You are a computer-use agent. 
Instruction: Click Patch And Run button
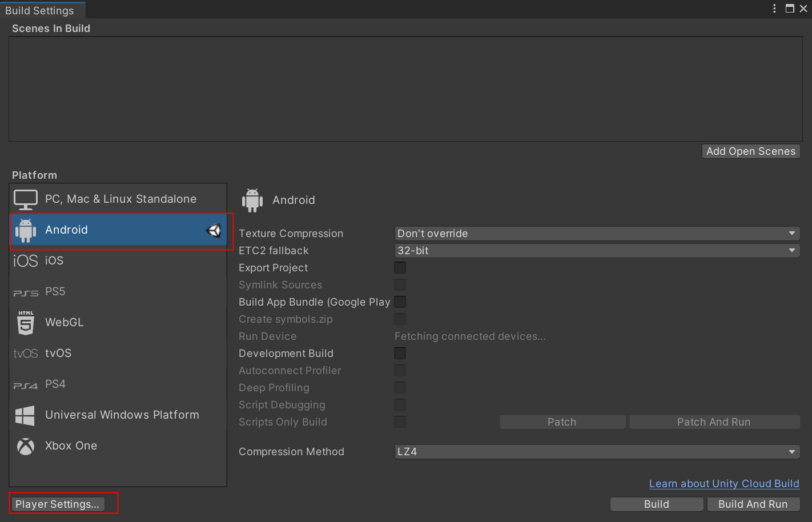tap(714, 422)
